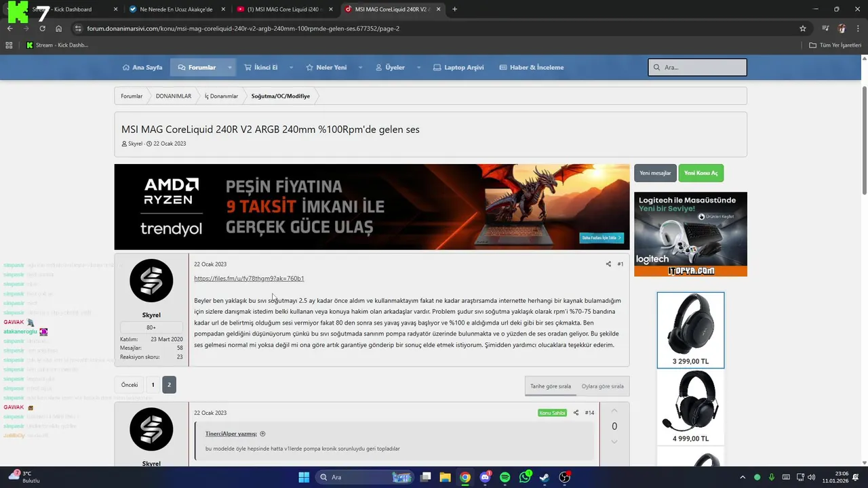Open the İç Donanımlar breadcrumb
Screen dimensions: 868x488
pos(221,96)
